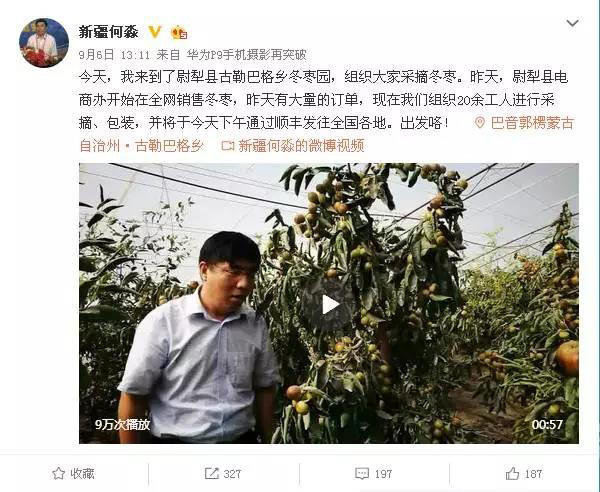Click the yellow V verified badge
The image size is (600, 492).
155,32
